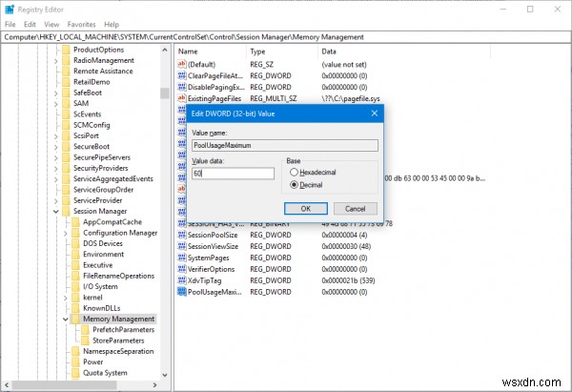Select the SessionPoolSize DWORD icon

tap(181, 235)
